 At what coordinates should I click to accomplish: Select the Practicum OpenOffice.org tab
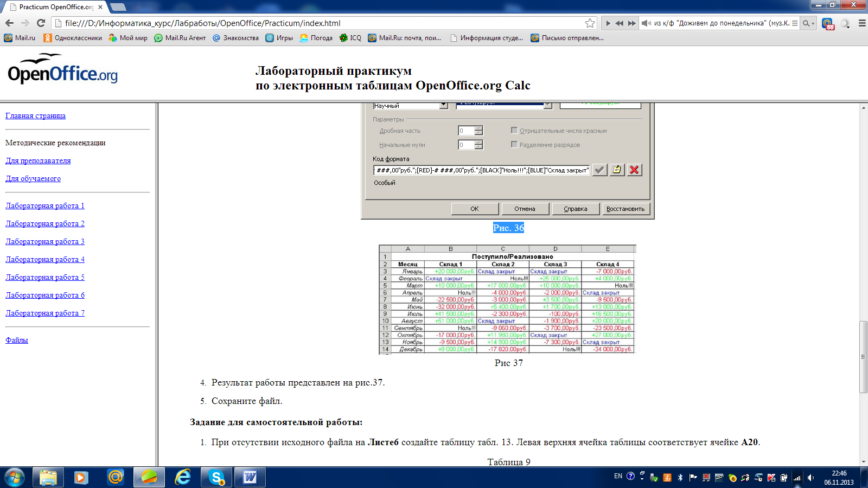pyautogui.click(x=56, y=7)
